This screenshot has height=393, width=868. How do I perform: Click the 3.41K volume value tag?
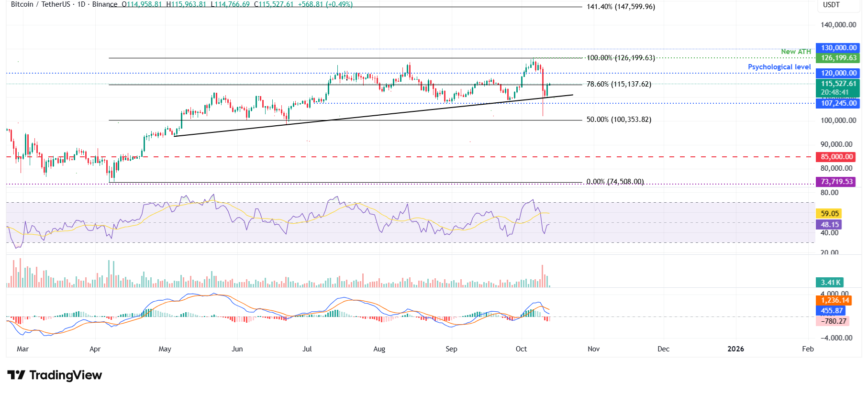[x=830, y=283]
